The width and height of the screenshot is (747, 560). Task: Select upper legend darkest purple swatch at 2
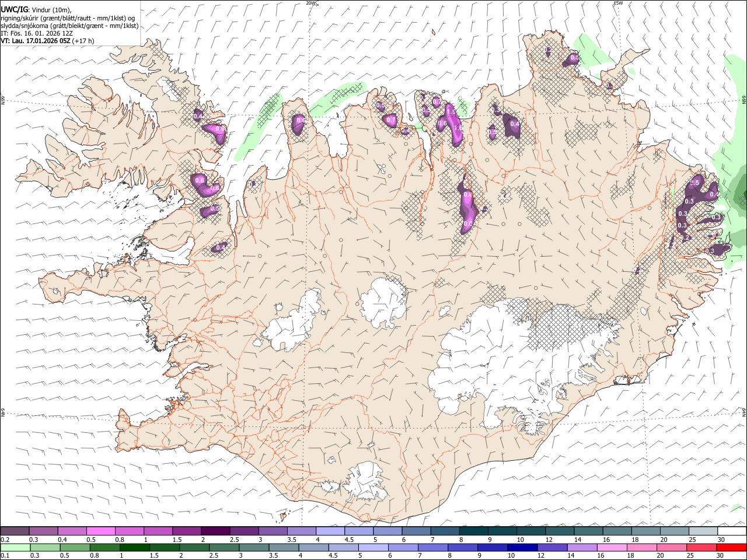pos(215,531)
